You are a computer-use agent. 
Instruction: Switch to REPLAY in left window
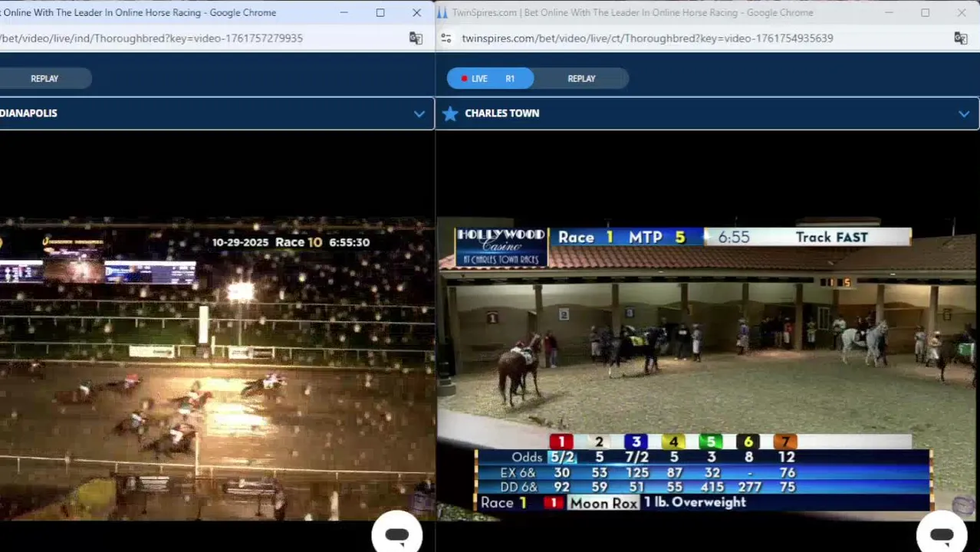click(x=44, y=78)
